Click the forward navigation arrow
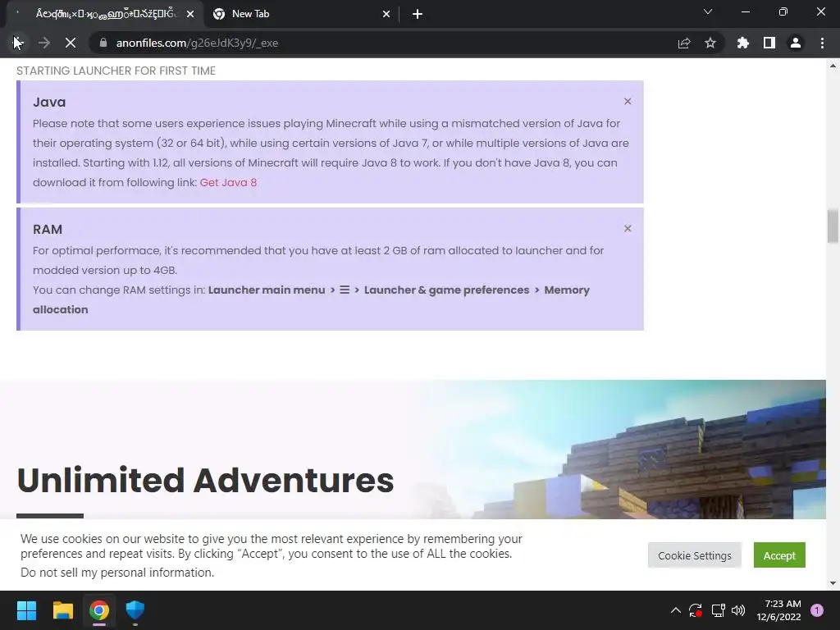840x630 pixels. [44, 43]
